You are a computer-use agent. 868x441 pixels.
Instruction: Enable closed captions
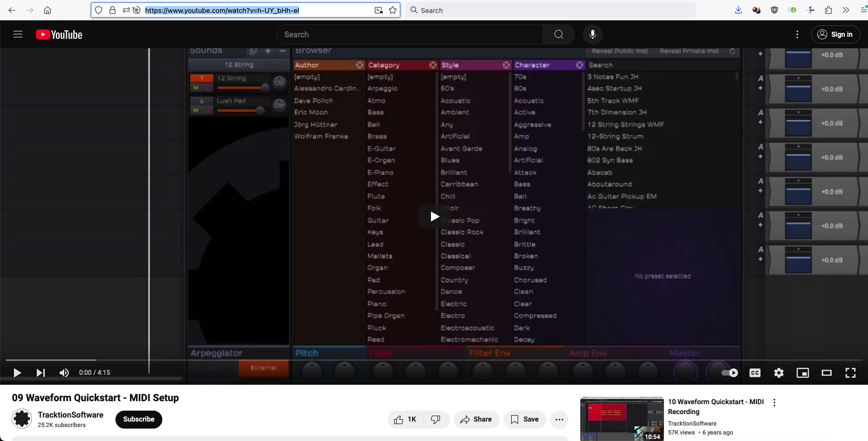coord(755,373)
